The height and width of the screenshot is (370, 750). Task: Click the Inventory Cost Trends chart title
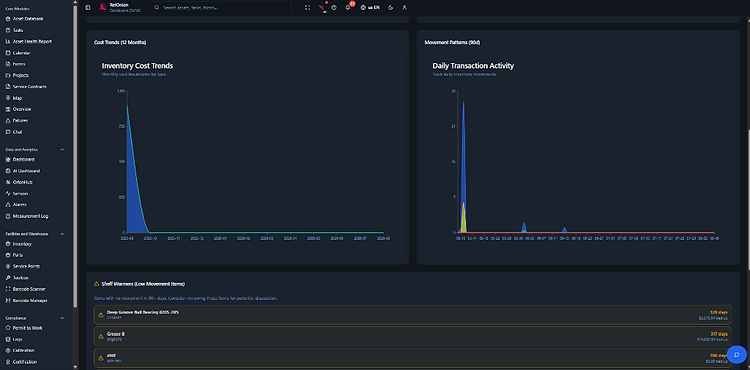137,66
